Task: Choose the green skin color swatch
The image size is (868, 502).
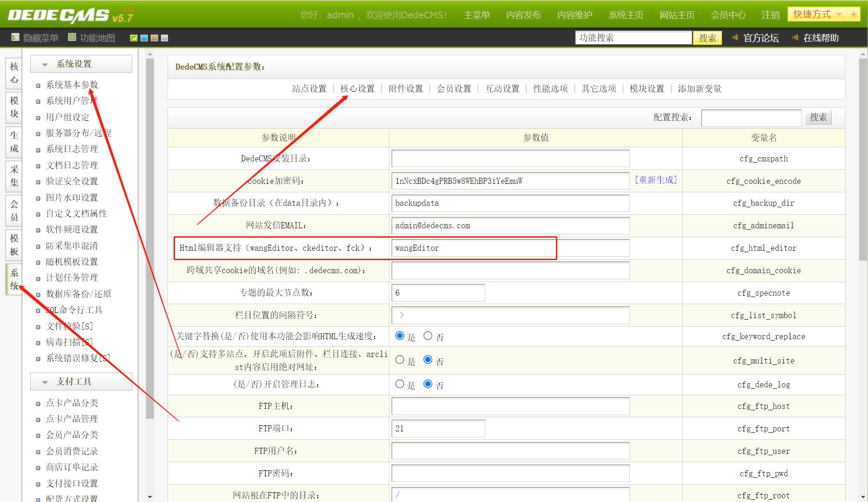Action: [x=134, y=38]
